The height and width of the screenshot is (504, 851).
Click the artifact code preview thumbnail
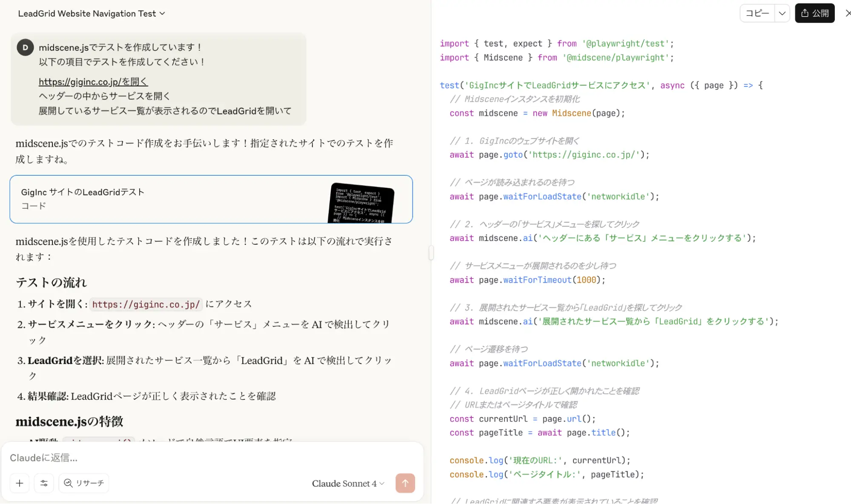(361, 203)
